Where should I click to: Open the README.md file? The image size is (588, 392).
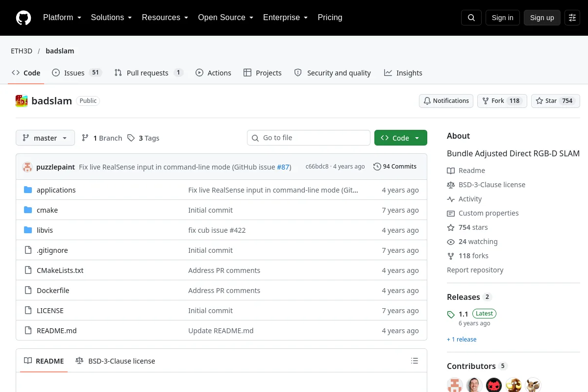tap(57, 331)
